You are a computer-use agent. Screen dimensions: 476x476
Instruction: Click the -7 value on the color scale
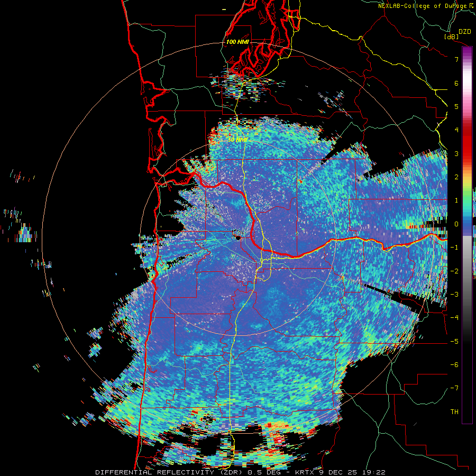(x=454, y=388)
